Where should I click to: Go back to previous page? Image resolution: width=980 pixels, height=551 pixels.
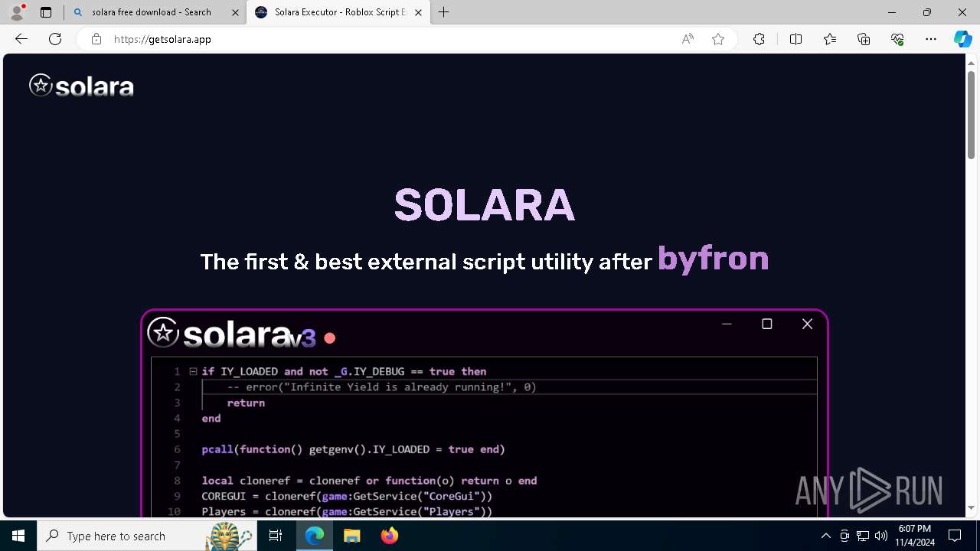(21, 39)
